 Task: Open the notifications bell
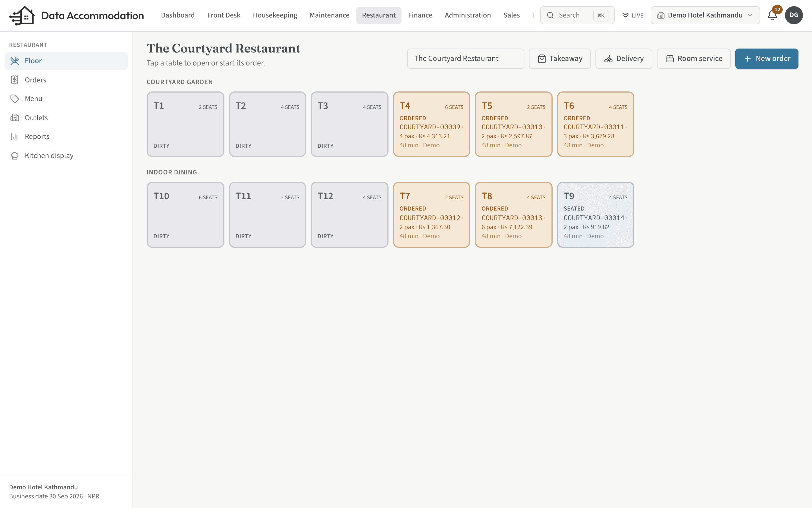pos(773,15)
